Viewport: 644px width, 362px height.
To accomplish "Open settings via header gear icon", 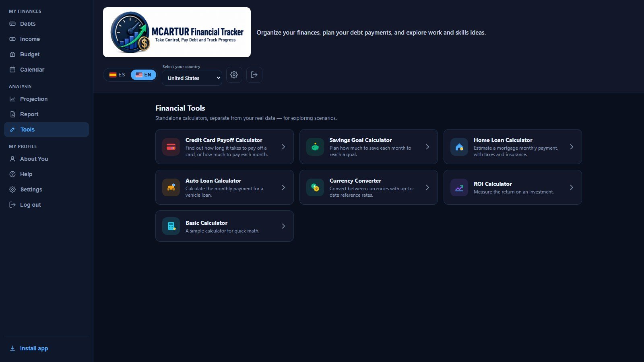I will (234, 75).
